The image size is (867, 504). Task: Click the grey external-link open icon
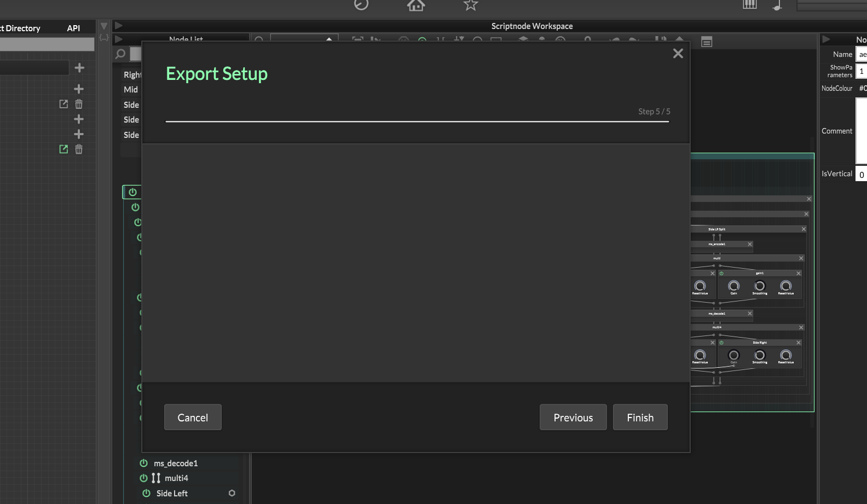[x=63, y=104]
